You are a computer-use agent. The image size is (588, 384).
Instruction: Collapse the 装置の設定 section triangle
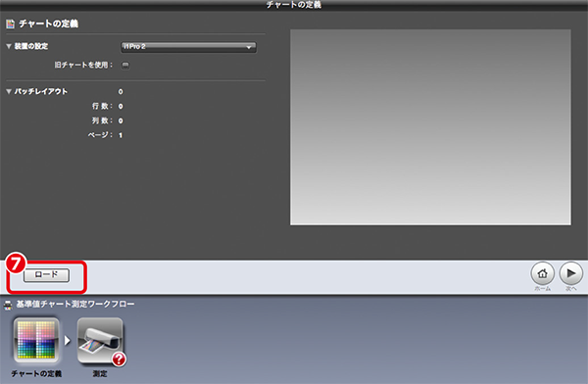[9, 46]
